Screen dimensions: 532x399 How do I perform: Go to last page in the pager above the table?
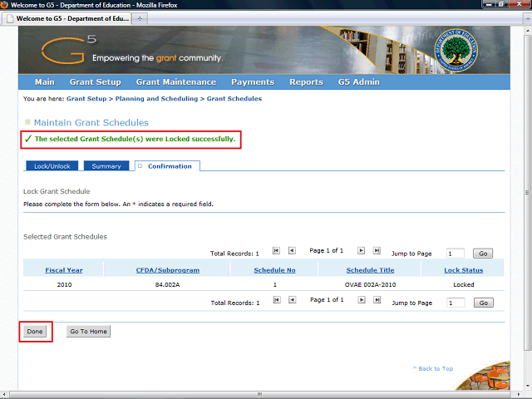point(377,251)
